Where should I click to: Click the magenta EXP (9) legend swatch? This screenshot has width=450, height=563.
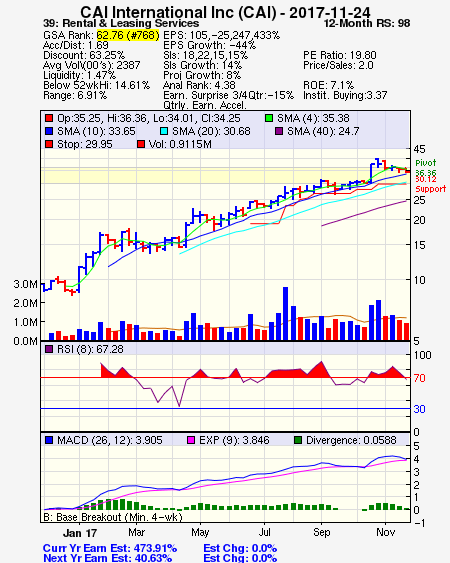[x=191, y=440]
